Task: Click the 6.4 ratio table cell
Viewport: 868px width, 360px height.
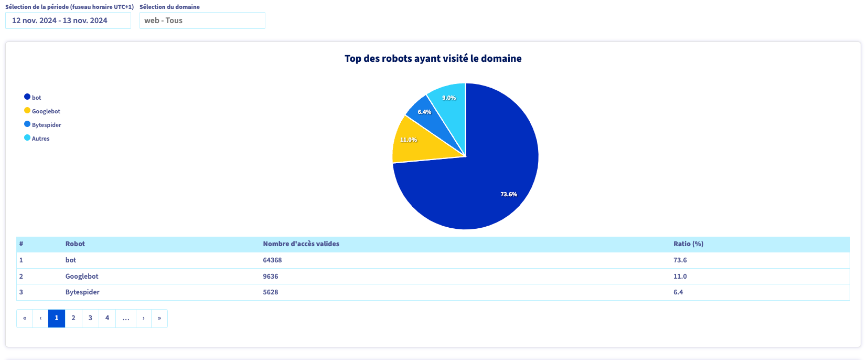Action: 678,292
